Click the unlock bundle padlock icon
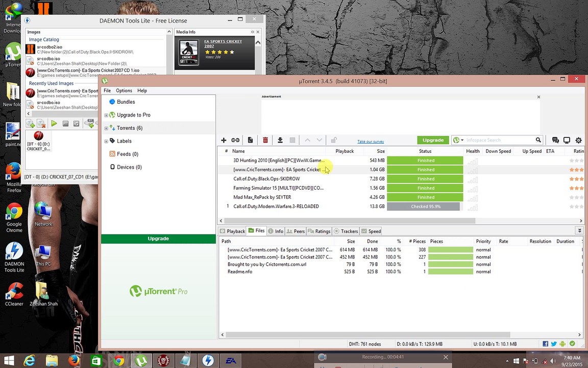 333,140
